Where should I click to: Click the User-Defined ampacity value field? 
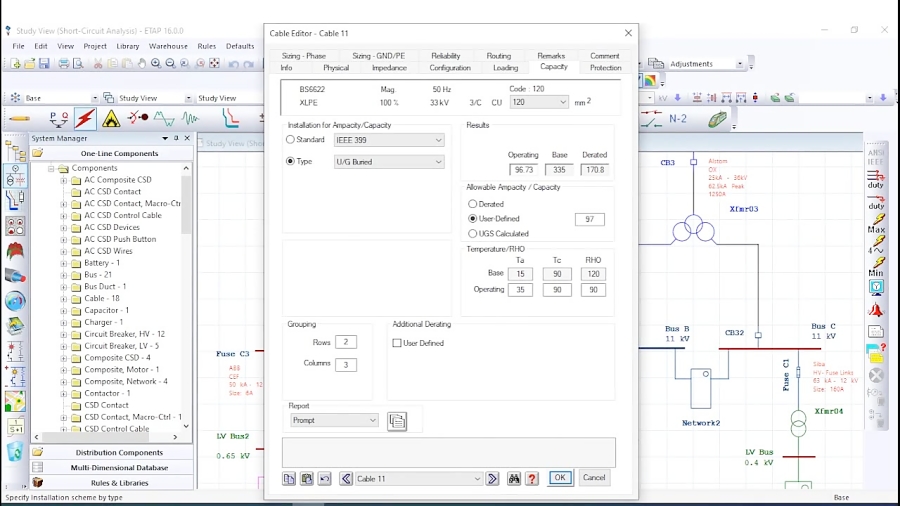point(589,219)
